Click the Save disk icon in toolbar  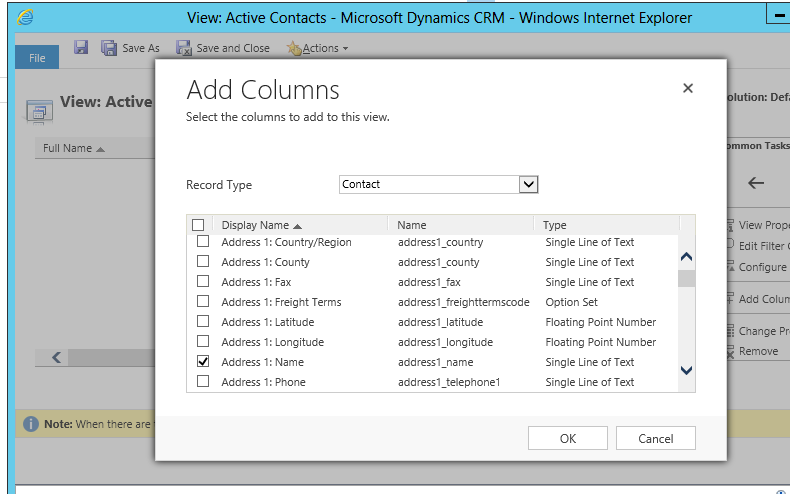[81, 48]
